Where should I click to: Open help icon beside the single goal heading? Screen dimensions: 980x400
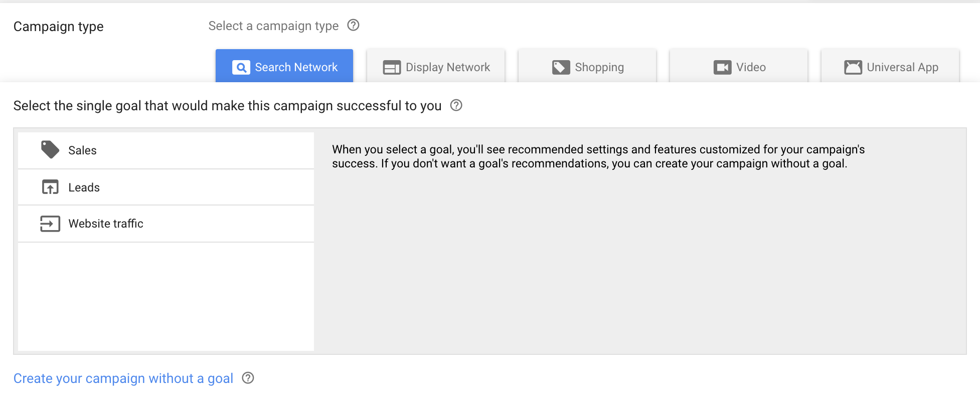pyautogui.click(x=456, y=105)
